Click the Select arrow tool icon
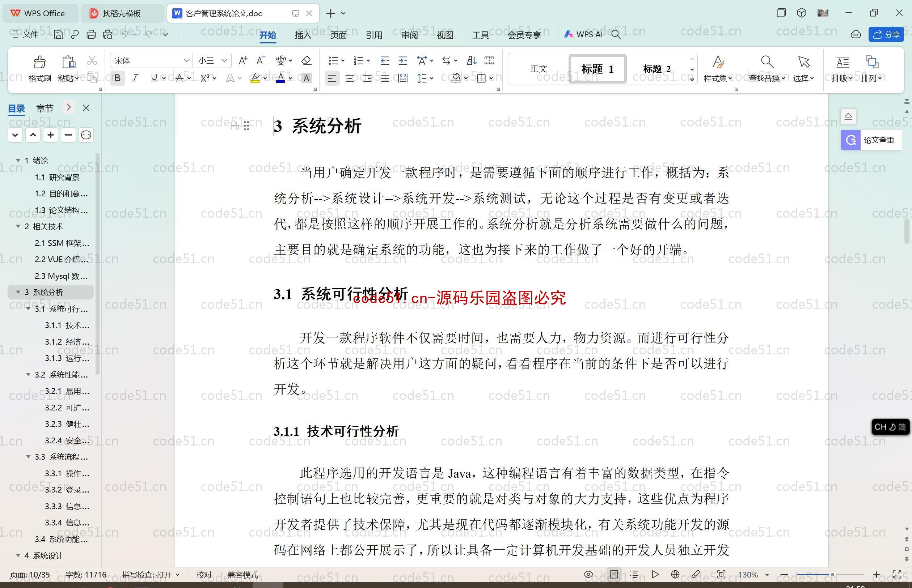912x588 pixels. coord(803,61)
